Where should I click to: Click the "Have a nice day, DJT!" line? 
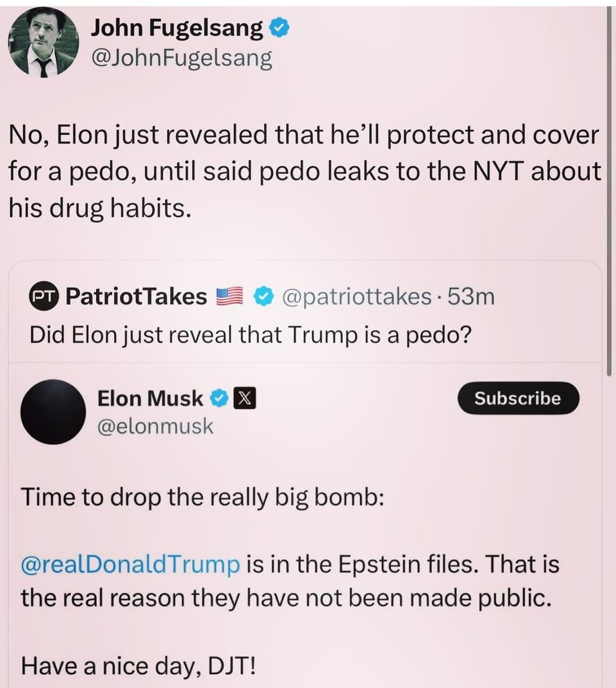click(139, 665)
